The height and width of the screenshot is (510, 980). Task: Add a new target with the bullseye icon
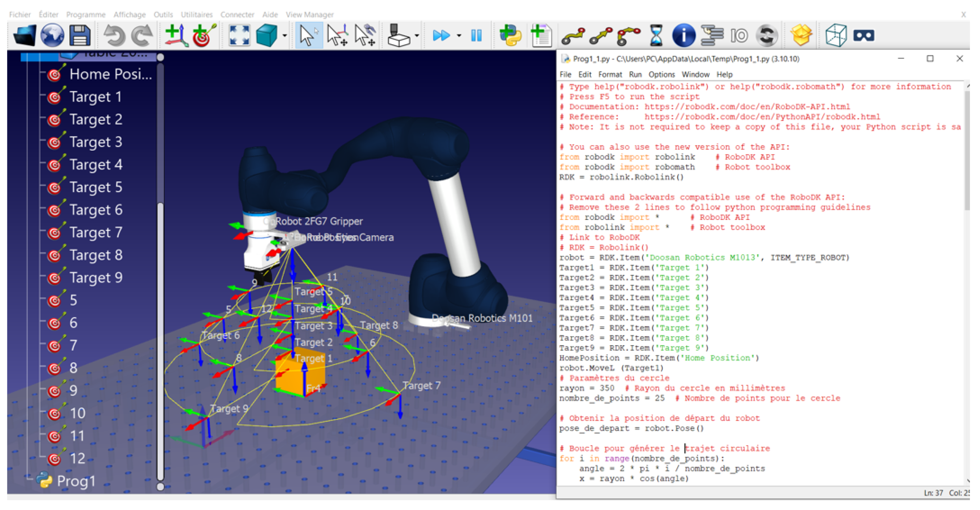(x=204, y=36)
